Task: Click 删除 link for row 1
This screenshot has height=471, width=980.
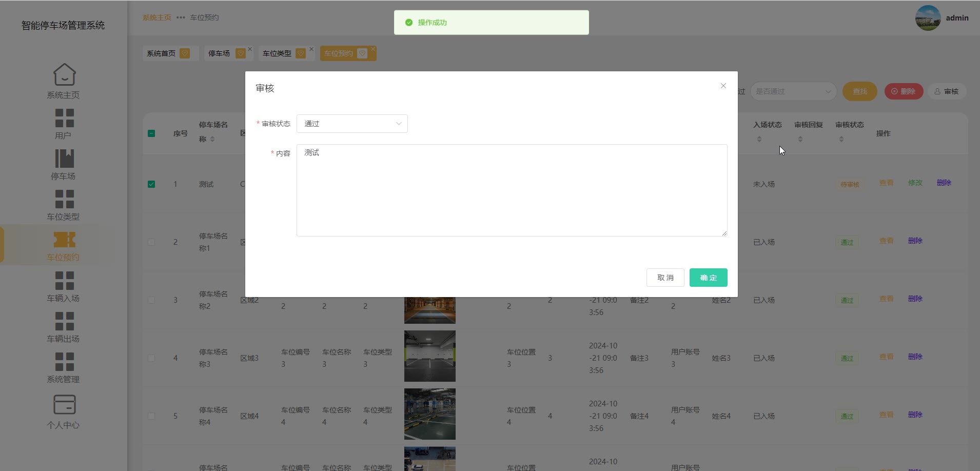Action: [944, 183]
